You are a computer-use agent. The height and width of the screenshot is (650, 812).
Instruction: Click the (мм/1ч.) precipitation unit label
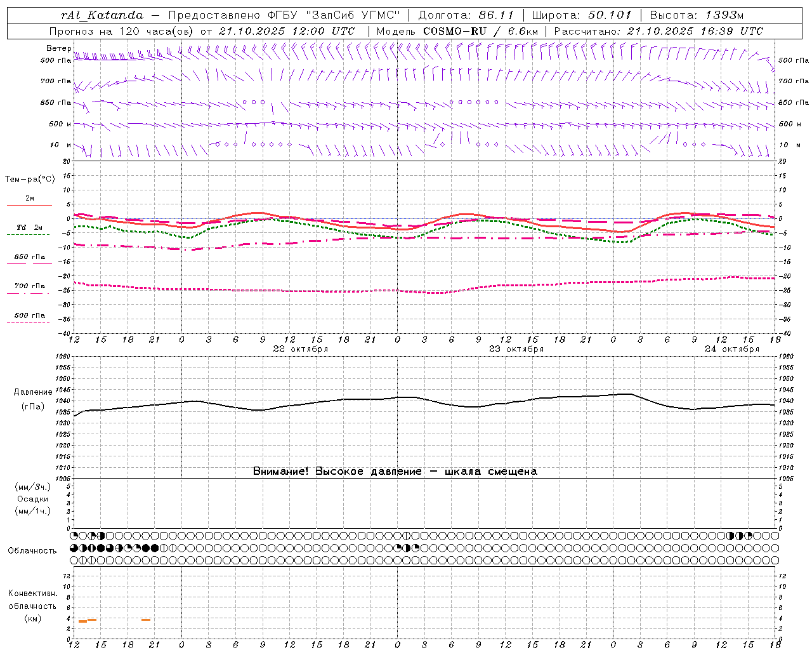[x=33, y=511]
